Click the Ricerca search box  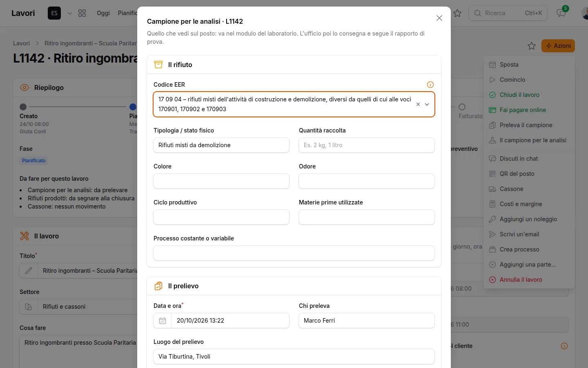[508, 13]
